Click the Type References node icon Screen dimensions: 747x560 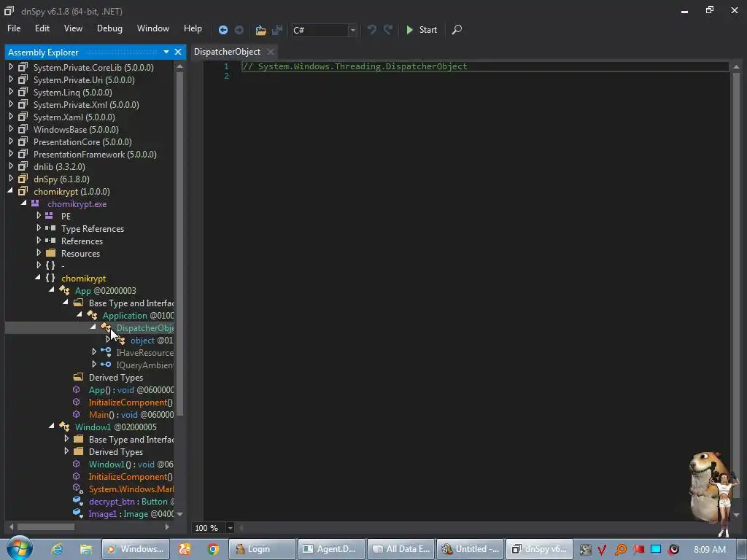point(50,228)
